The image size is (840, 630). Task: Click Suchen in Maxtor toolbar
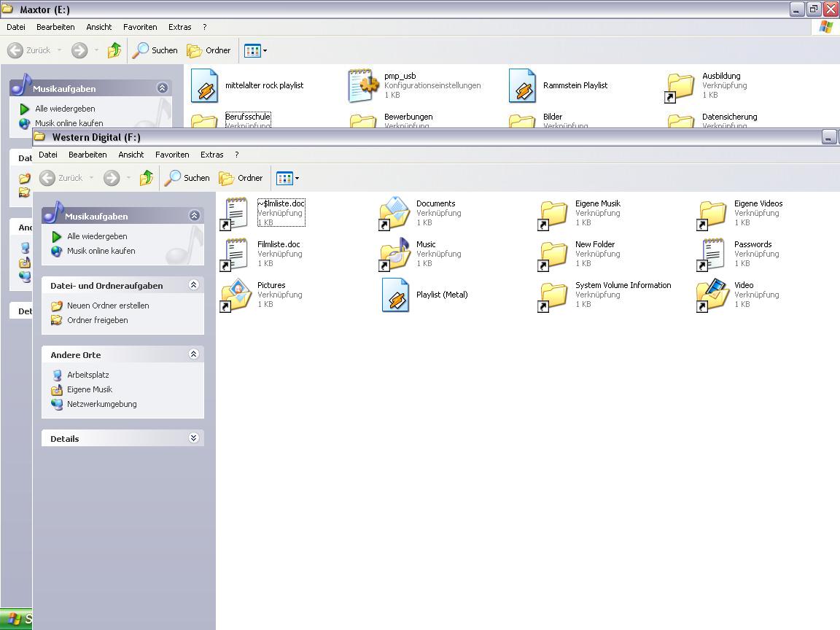tap(155, 50)
